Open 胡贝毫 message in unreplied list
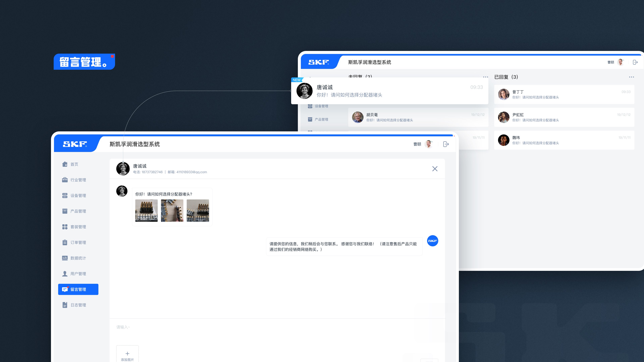Screen dimensions: 644x362 pos(418,117)
